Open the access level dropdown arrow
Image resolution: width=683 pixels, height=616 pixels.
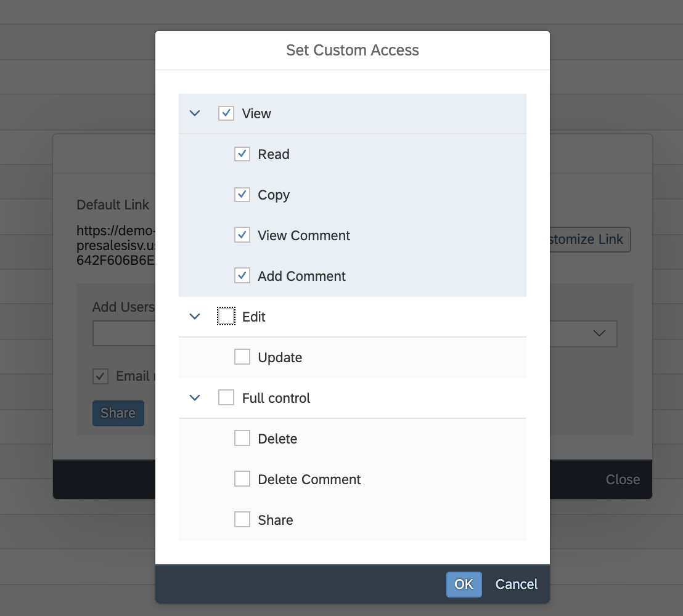click(x=599, y=333)
